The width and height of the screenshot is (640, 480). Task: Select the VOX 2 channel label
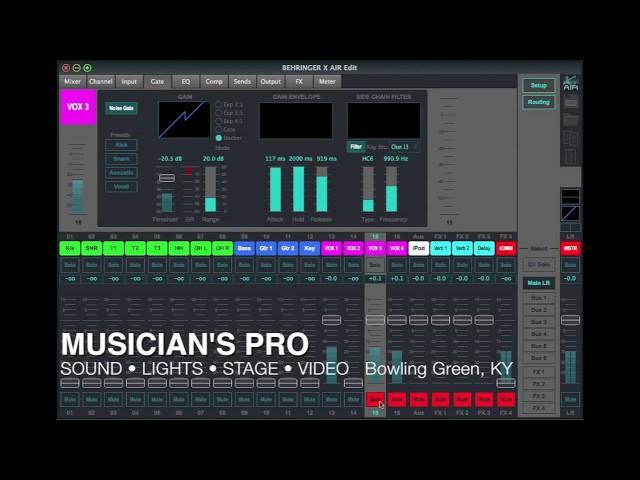[353, 248]
